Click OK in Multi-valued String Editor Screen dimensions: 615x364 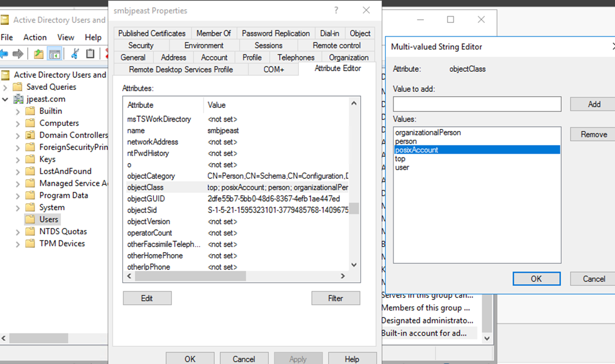point(536,278)
